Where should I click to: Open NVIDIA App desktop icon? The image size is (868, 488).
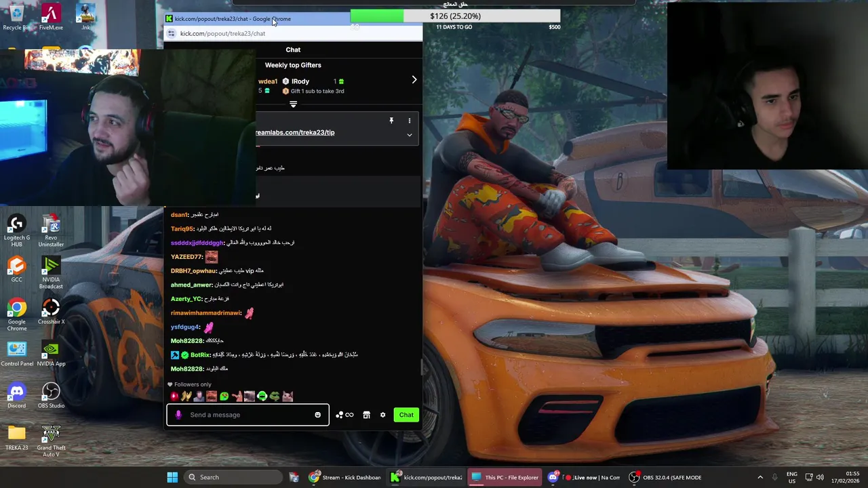point(51,354)
